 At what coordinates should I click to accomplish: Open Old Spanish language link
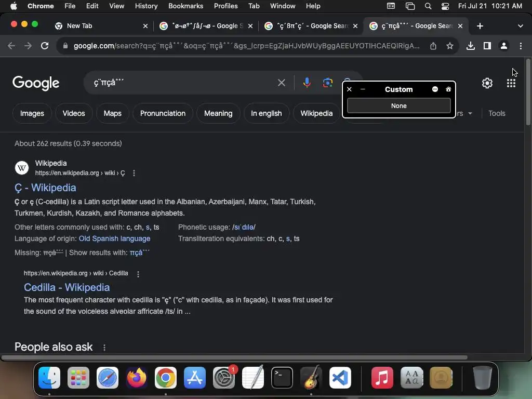tap(114, 238)
